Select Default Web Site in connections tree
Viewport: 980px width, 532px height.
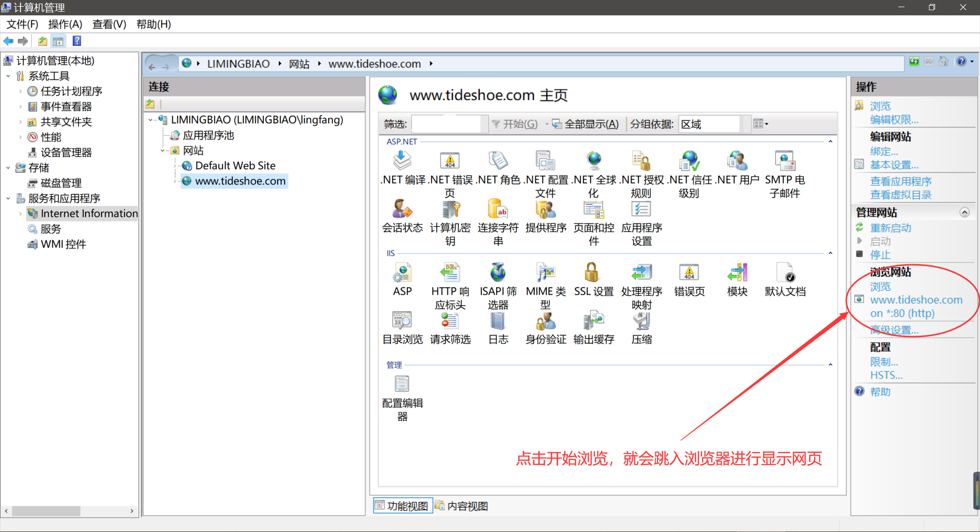pos(235,166)
